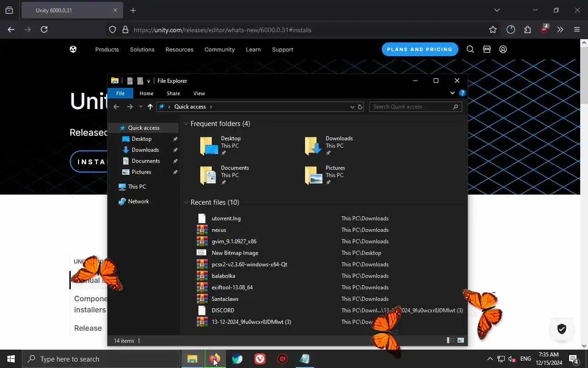Select Network in navigation pane
The height and width of the screenshot is (368, 588).
click(138, 201)
